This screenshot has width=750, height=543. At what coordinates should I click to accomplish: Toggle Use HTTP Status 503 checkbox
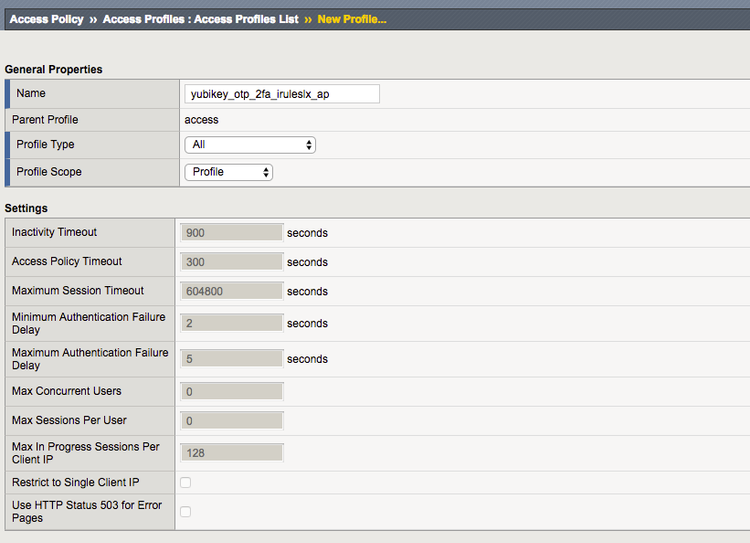pyautogui.click(x=185, y=512)
